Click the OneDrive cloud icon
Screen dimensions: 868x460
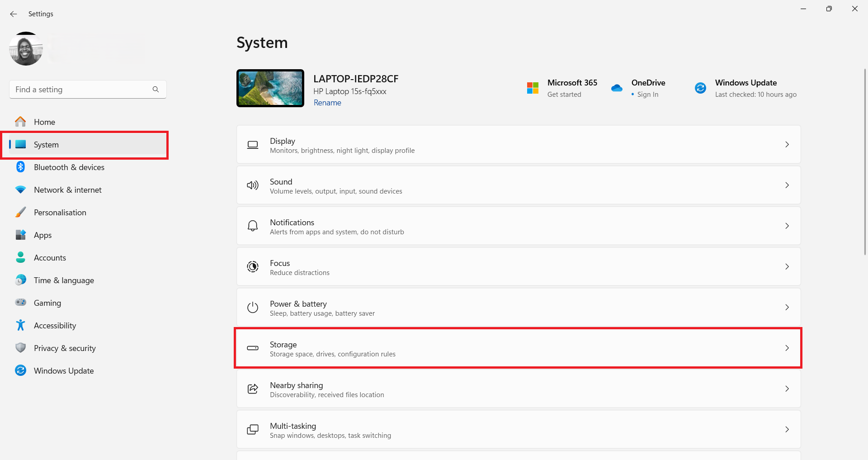pyautogui.click(x=617, y=88)
